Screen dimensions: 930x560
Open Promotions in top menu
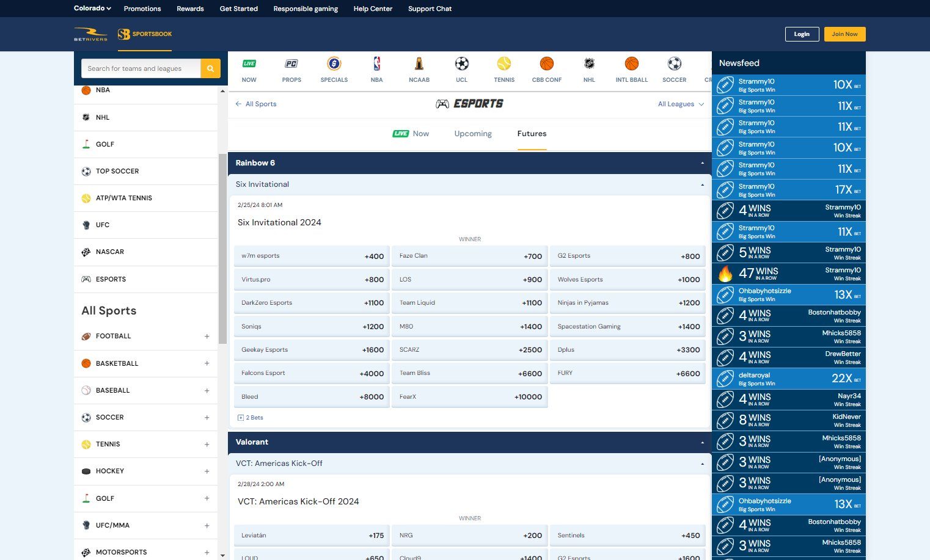coord(142,9)
